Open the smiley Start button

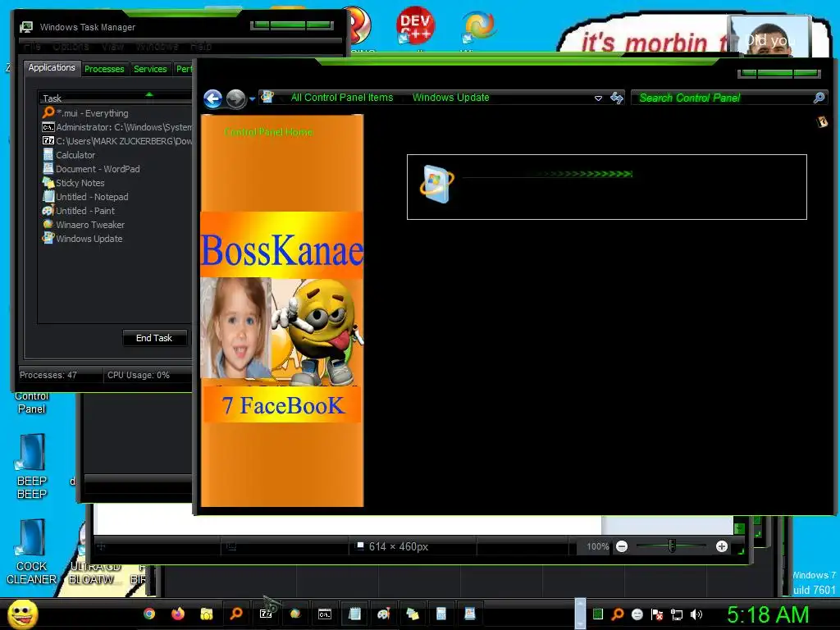[23, 614]
